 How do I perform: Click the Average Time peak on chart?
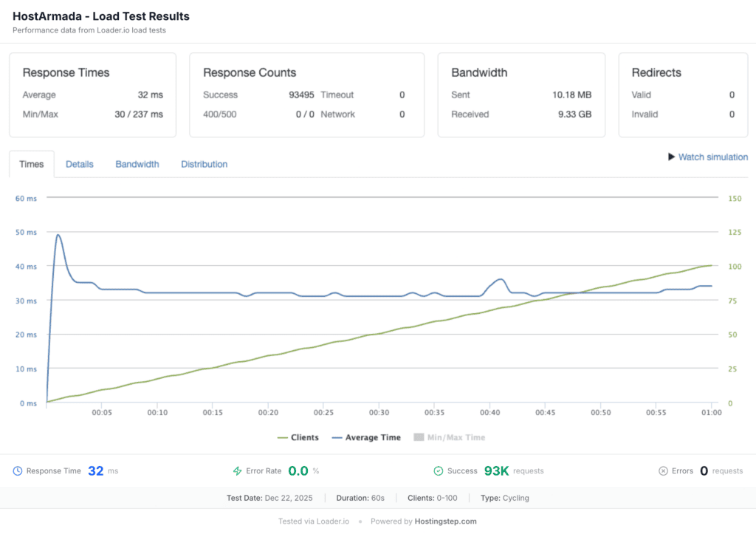click(x=58, y=235)
